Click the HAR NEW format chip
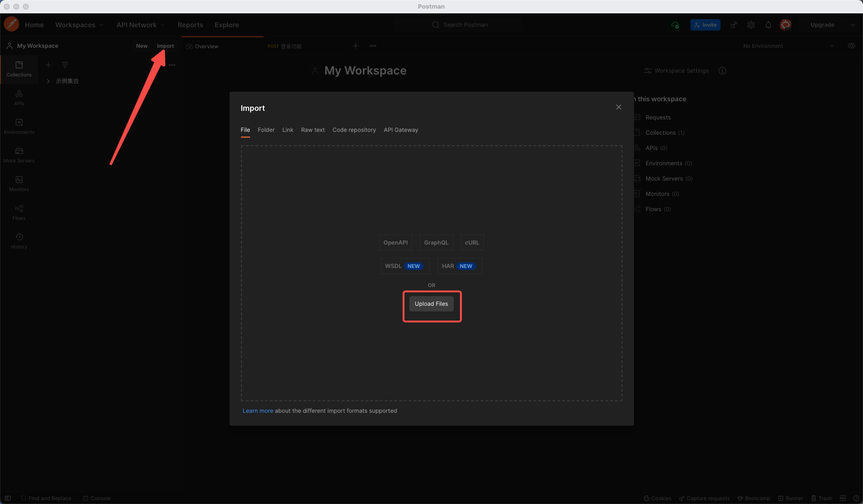 (x=459, y=266)
